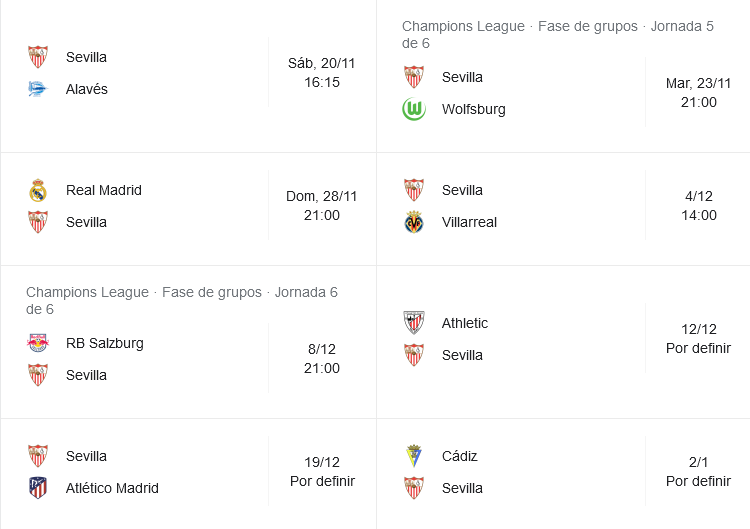The height and width of the screenshot is (529, 750).
Task: Select the Villarreal team name
Action: 469,222
